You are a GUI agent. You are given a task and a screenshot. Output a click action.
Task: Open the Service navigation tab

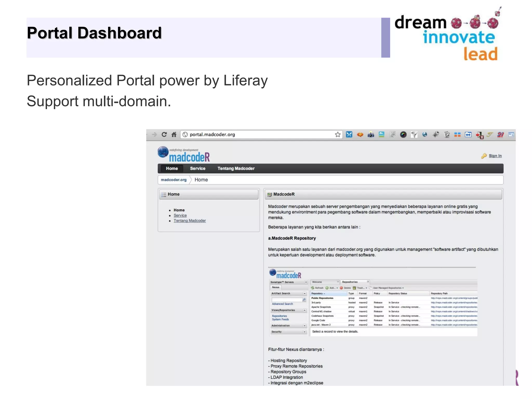tap(197, 168)
